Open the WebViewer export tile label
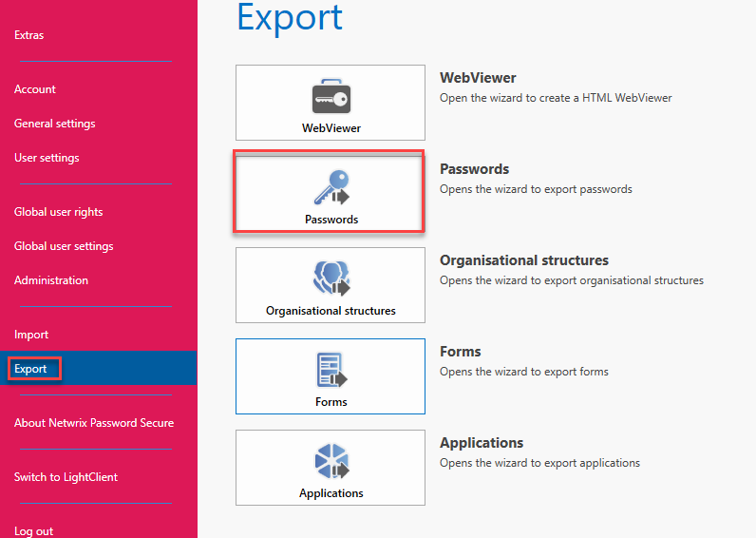Viewport: 756px width, 538px height. (x=331, y=128)
